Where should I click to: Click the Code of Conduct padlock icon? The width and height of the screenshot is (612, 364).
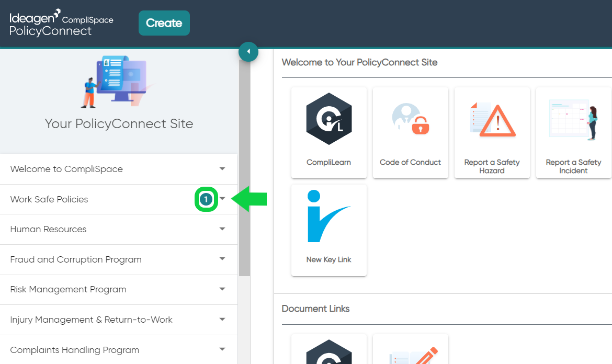[x=410, y=119]
